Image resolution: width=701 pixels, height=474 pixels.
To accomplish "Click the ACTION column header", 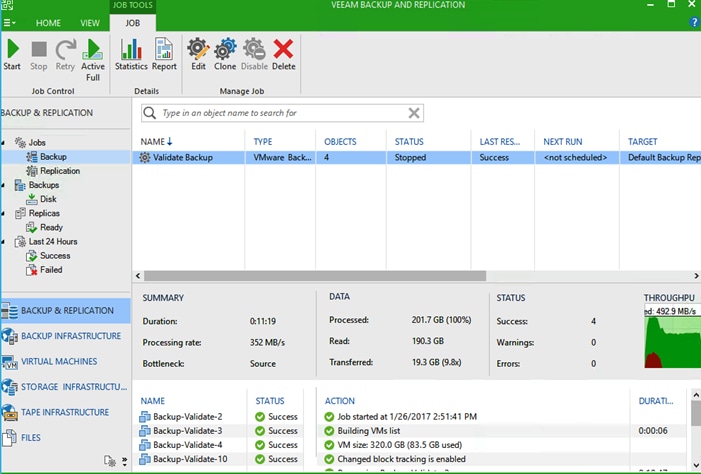I will [340, 401].
